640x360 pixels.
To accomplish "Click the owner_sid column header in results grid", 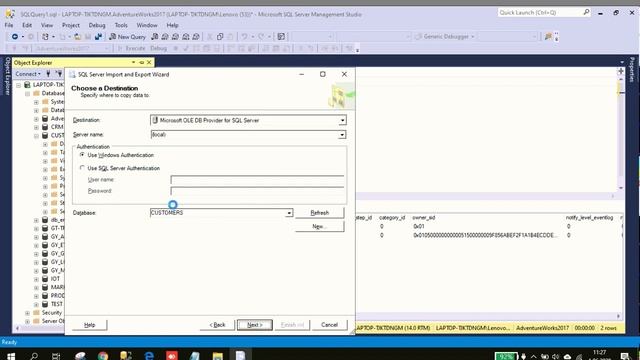I will tap(424, 218).
